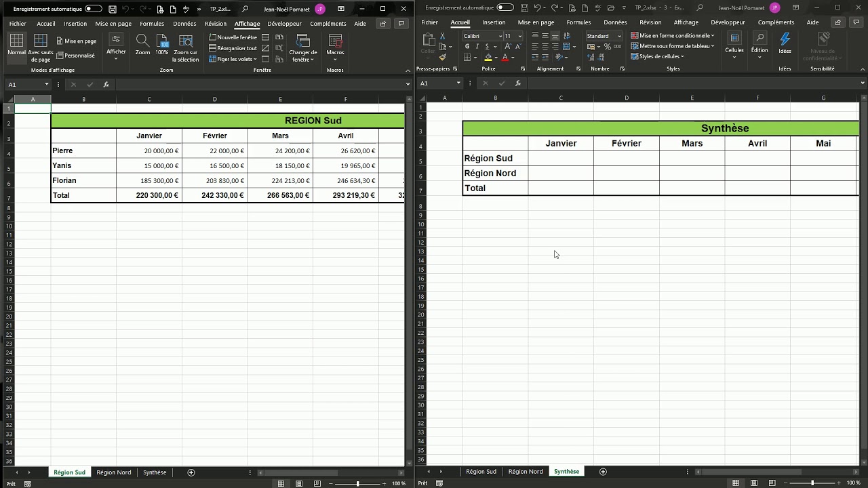Viewport: 868px width, 488px height.
Task: Switch to page layout view in left status bar
Action: (x=299, y=483)
